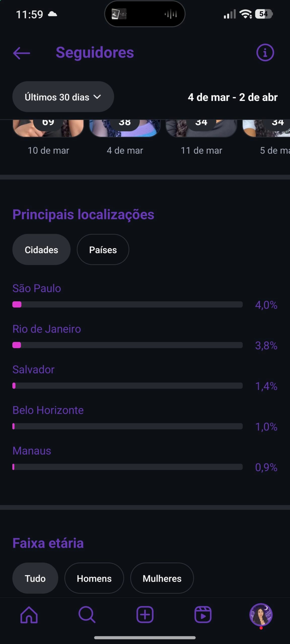Open the info icon for Seguidores
This screenshot has width=290, height=644.
pos(265,53)
